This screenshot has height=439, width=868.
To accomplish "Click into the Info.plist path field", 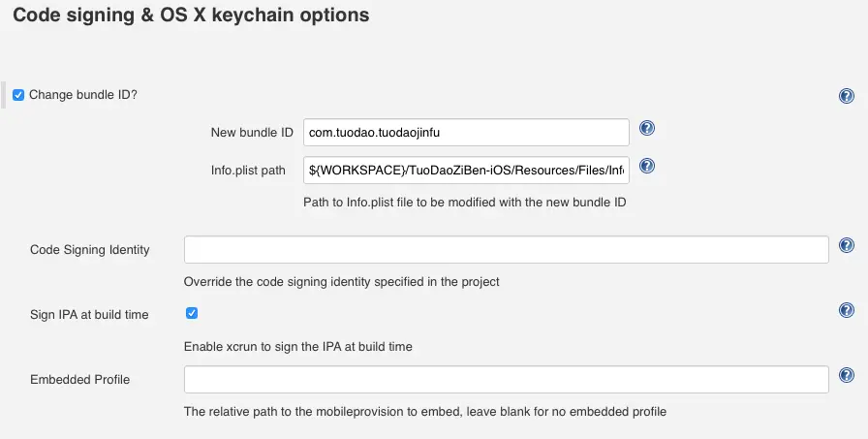I will tap(466, 171).
